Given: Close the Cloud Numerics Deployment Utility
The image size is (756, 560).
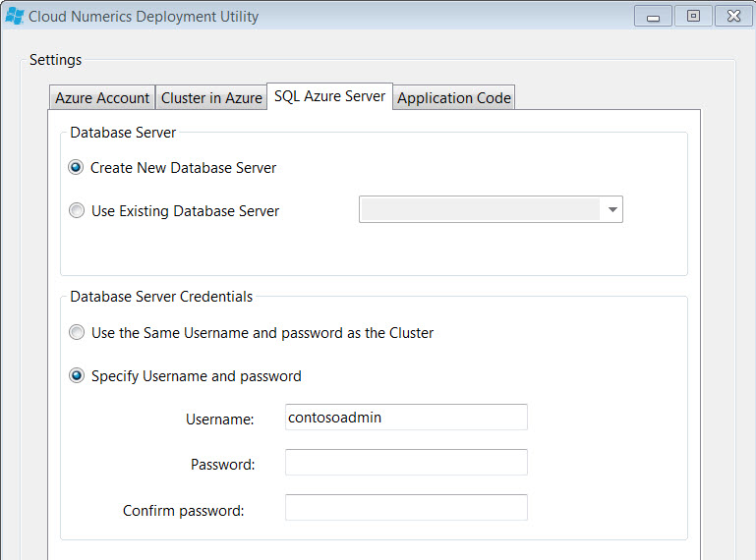Looking at the screenshot, I should coord(733,17).
